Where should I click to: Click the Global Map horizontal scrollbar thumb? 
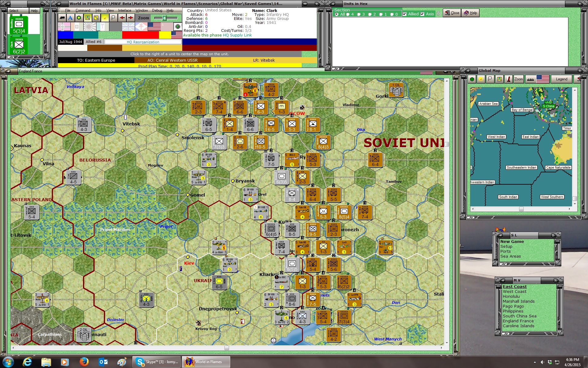[521, 209]
